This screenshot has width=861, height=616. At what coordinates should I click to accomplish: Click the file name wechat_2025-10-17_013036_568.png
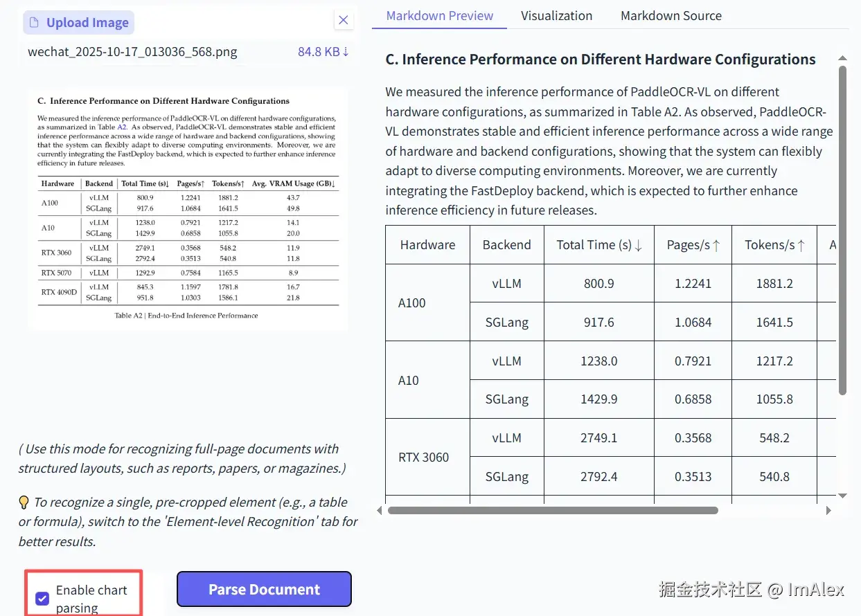(132, 52)
